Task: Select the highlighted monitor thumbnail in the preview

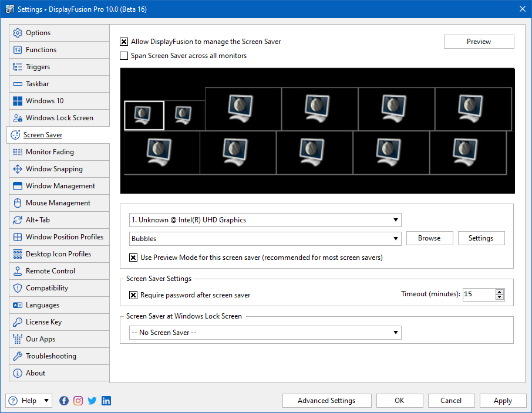Action: click(x=143, y=115)
